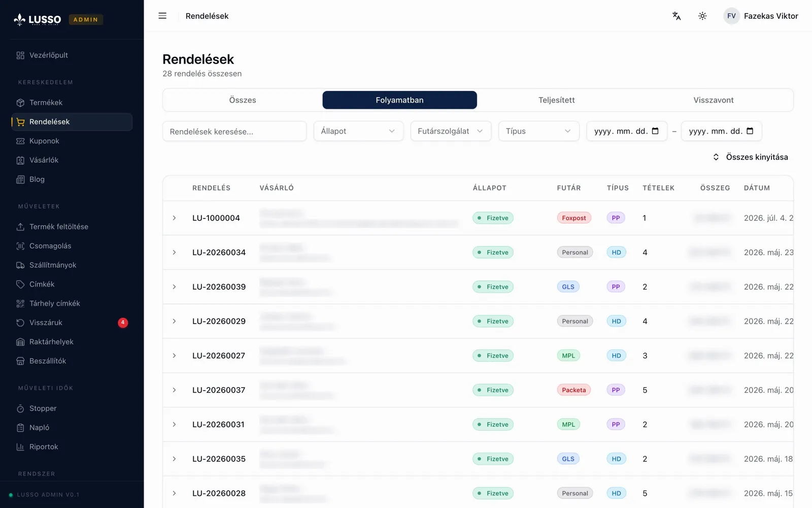Expand order LU-20260028 row chevron

pyautogui.click(x=174, y=493)
